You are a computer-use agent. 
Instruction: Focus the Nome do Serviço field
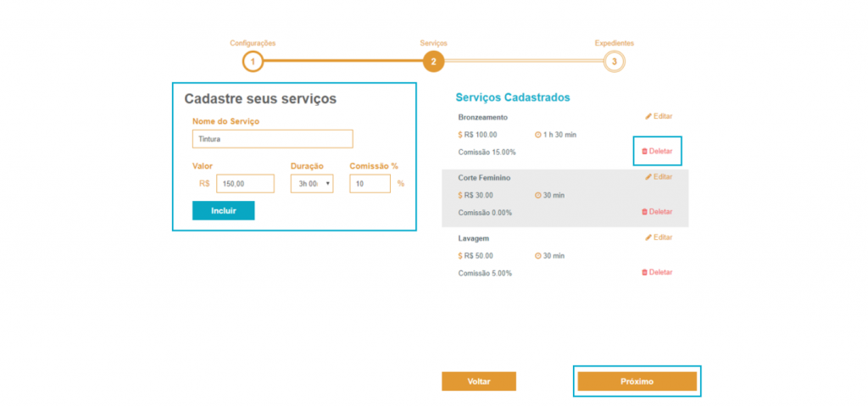(x=272, y=139)
